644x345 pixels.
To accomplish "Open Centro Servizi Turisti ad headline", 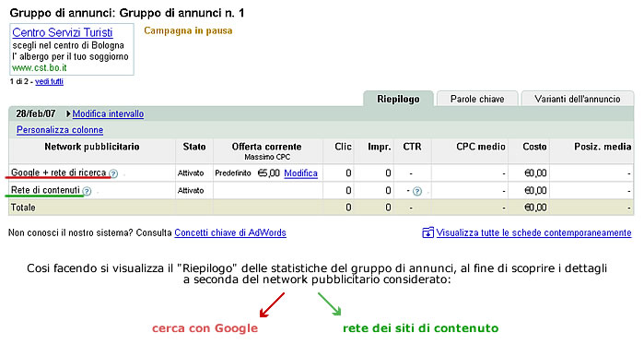I will point(63,32).
